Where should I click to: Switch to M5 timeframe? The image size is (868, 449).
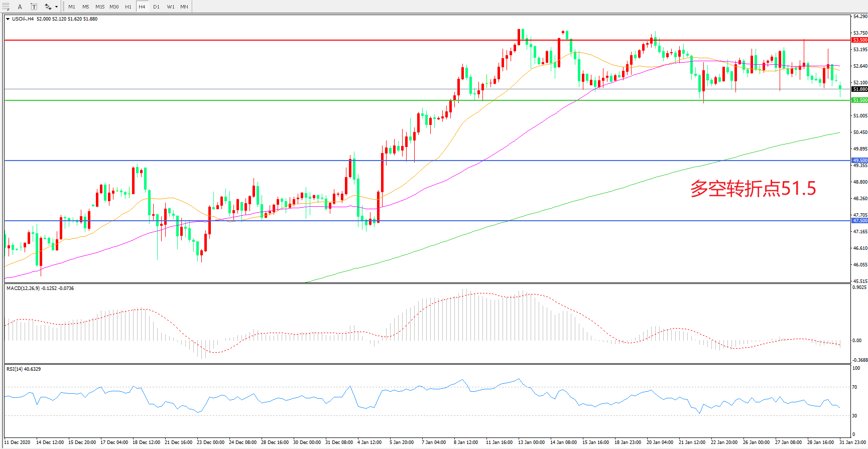click(x=86, y=7)
